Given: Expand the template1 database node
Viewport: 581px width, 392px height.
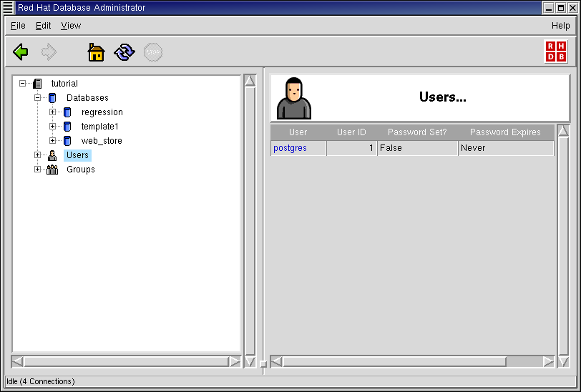Looking at the screenshot, I should 53,127.
